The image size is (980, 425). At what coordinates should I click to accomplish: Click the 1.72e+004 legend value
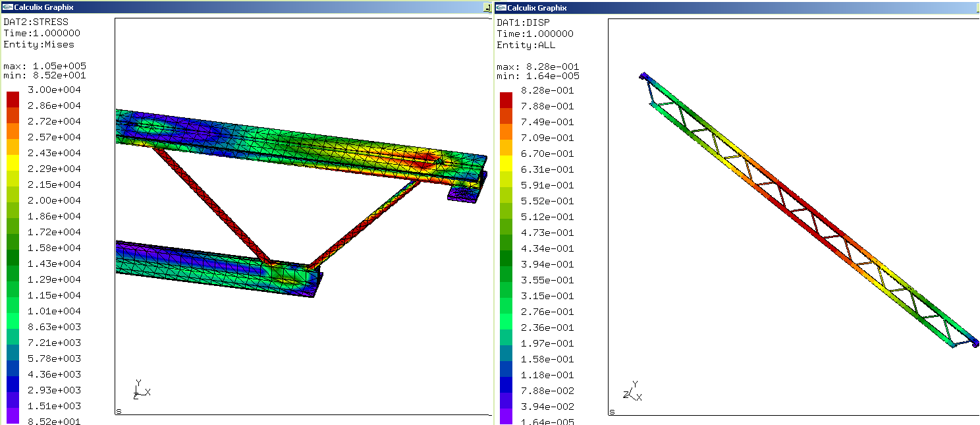[53, 232]
